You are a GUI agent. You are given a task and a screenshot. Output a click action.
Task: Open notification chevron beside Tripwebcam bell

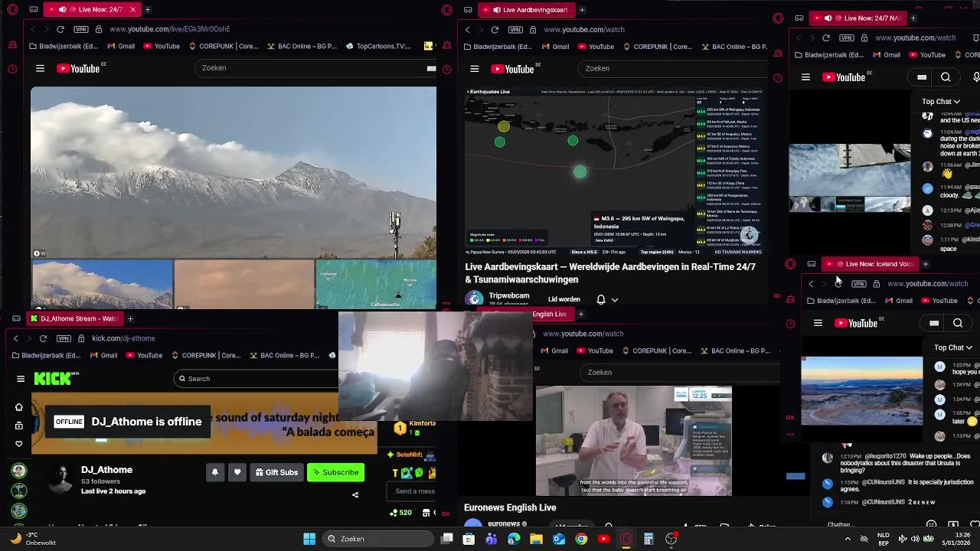(615, 300)
